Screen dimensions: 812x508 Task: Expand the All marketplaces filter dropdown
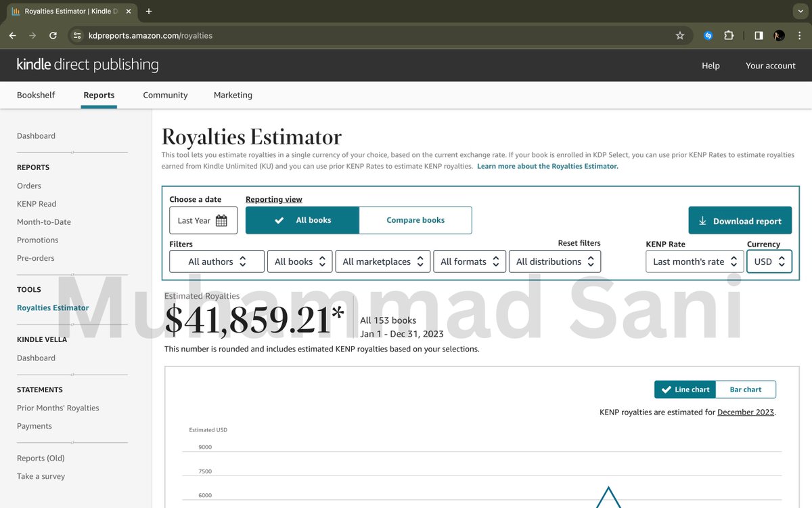pos(383,261)
